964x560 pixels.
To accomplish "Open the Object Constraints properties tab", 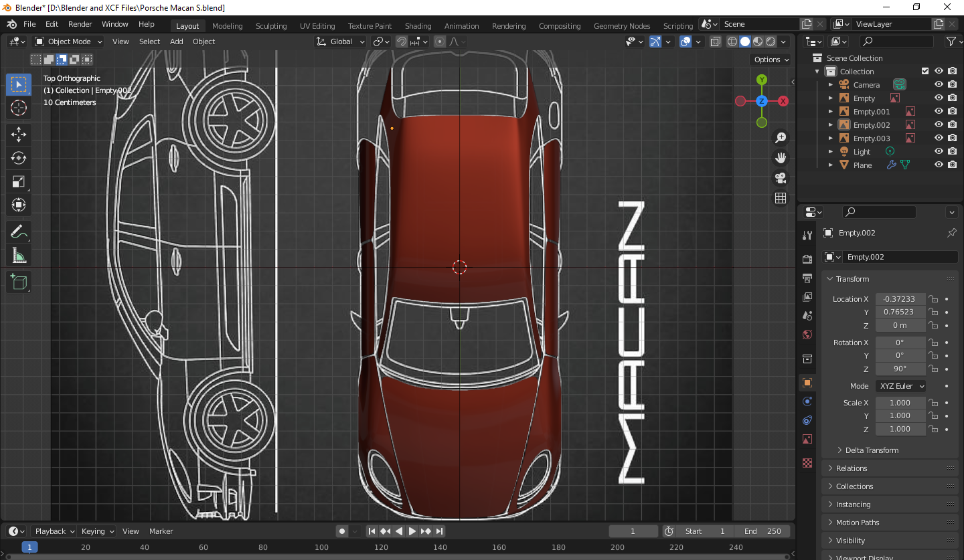I will click(807, 420).
